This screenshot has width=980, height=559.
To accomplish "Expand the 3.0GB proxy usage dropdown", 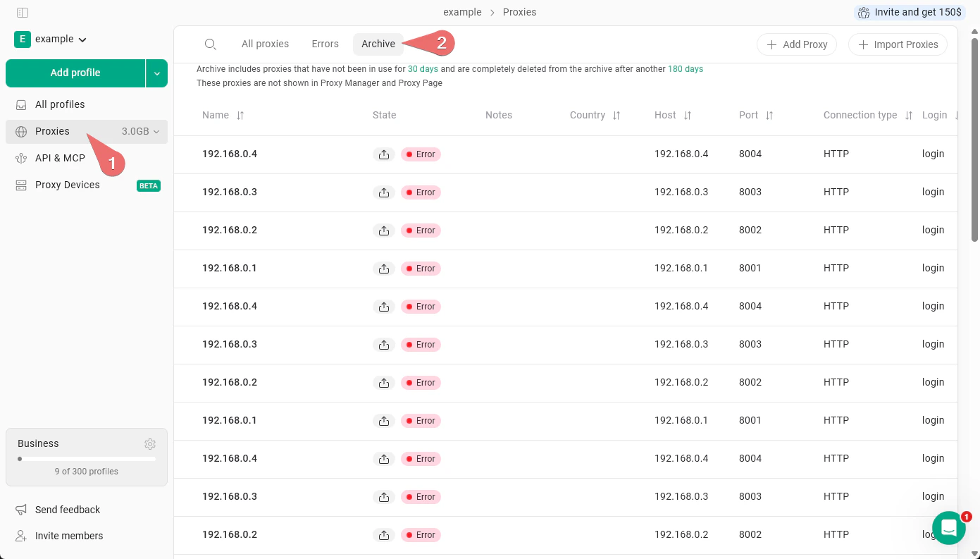I will point(156,131).
